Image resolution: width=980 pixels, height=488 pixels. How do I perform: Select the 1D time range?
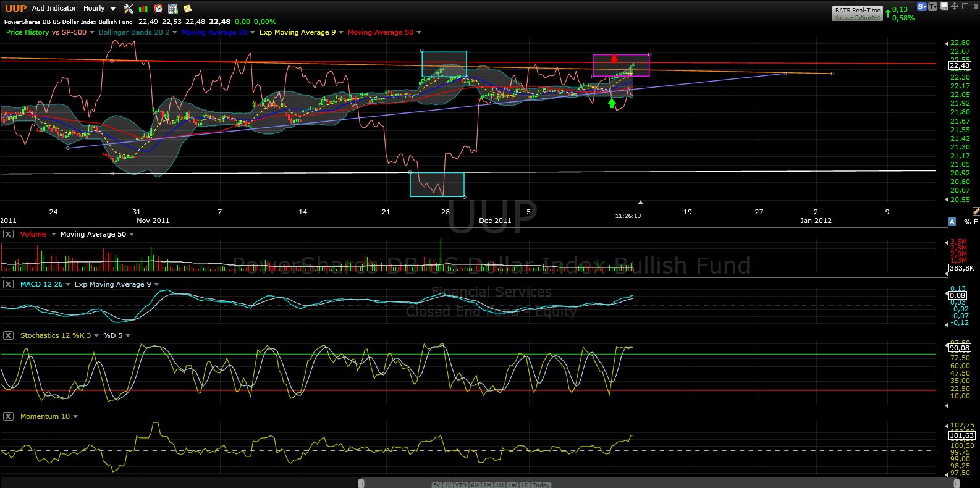(525, 485)
